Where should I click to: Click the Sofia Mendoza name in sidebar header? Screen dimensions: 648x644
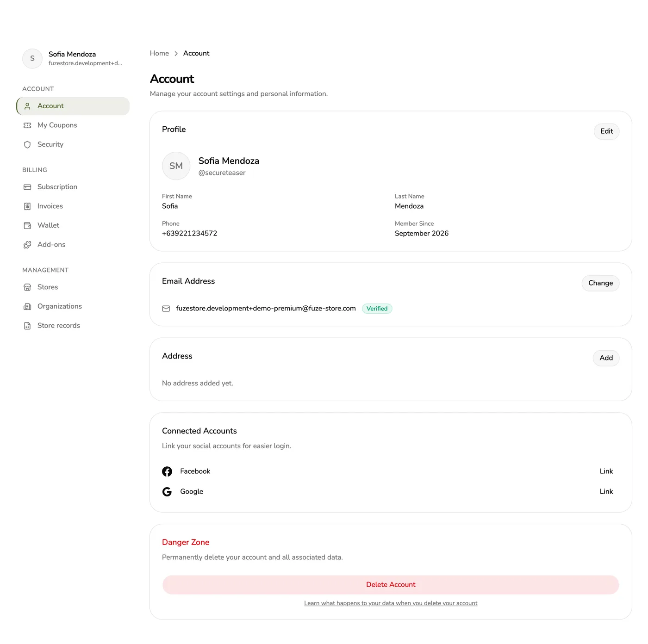click(x=72, y=54)
